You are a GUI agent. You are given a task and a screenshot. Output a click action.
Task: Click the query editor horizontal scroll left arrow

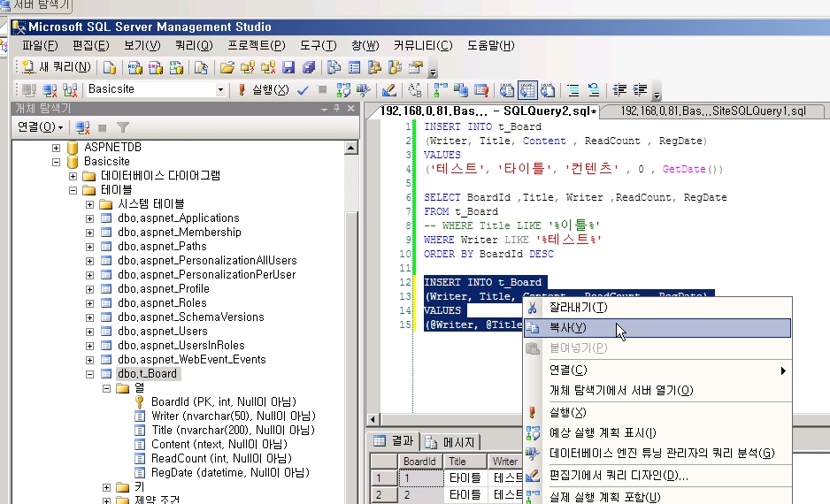coord(373,420)
